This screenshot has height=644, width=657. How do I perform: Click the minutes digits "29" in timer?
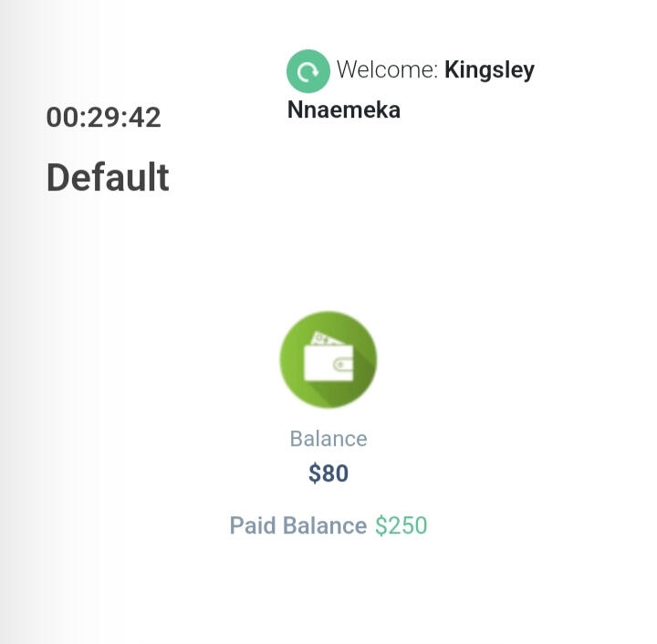[x=103, y=118]
